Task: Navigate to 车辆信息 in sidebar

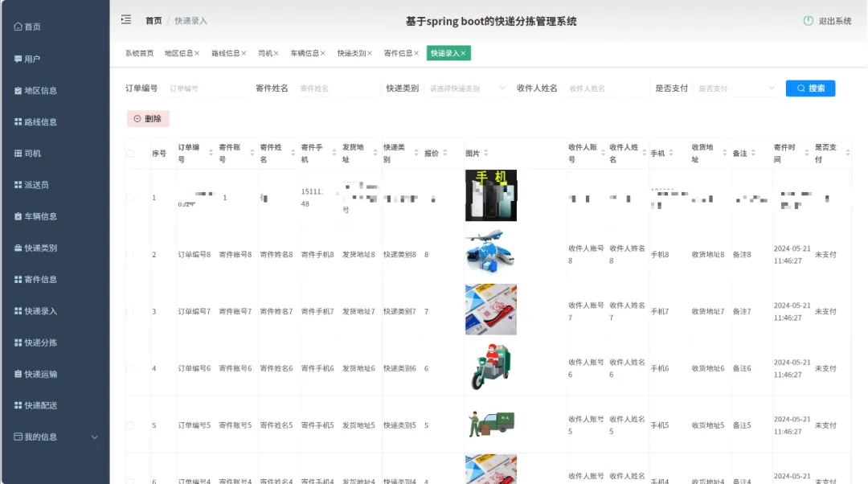Action: [35, 216]
